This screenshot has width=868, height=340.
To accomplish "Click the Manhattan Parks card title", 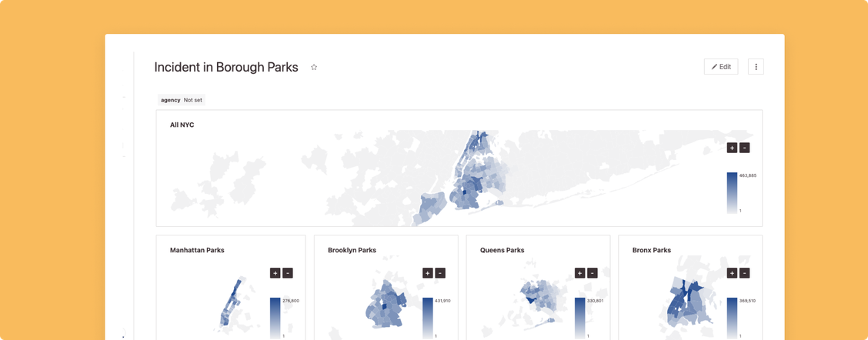I will (197, 250).
